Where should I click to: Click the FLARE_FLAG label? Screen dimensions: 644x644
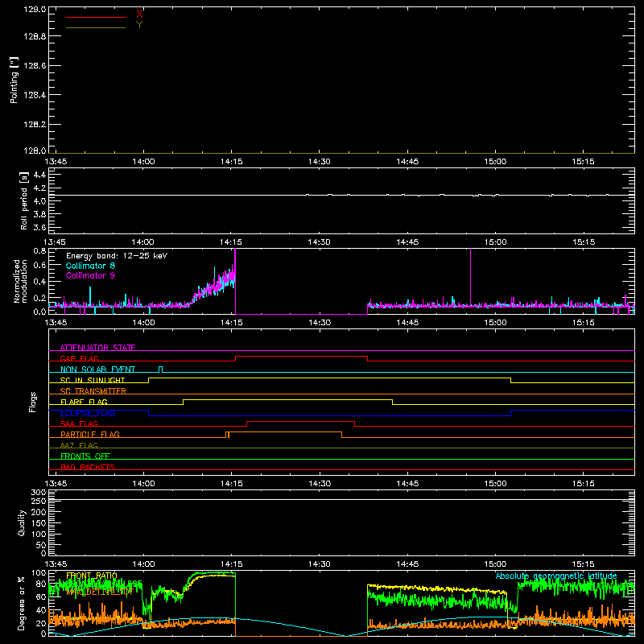84,402
